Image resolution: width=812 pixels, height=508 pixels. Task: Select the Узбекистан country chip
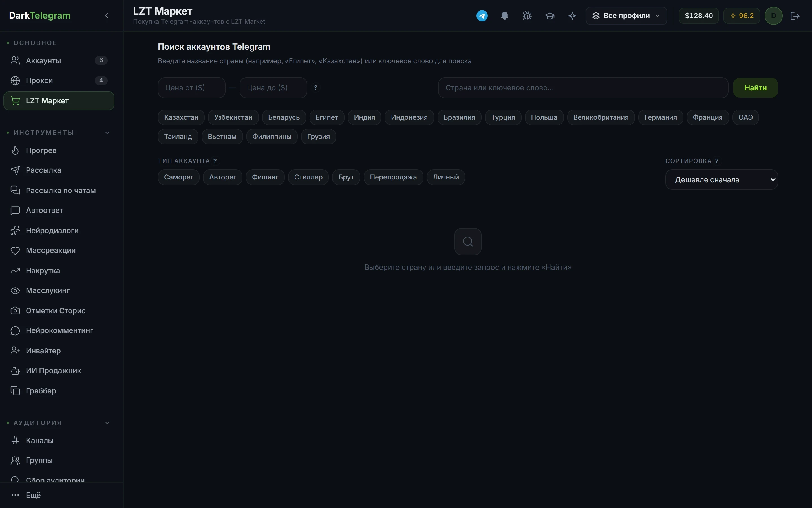[x=233, y=117]
